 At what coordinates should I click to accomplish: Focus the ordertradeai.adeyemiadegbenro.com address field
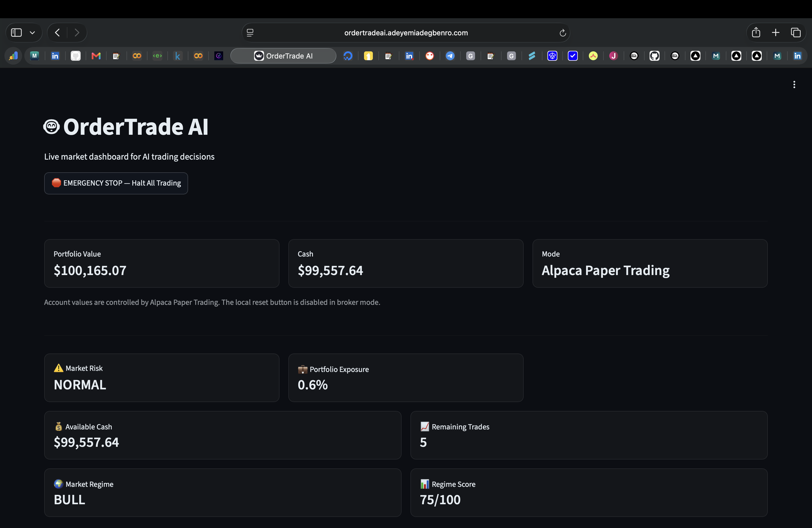[406, 33]
